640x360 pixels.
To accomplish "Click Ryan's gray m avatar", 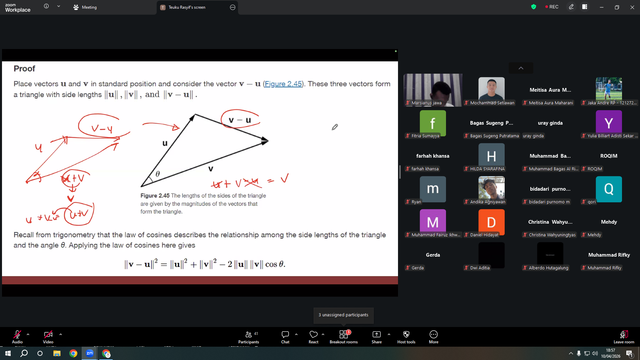I will (433, 189).
